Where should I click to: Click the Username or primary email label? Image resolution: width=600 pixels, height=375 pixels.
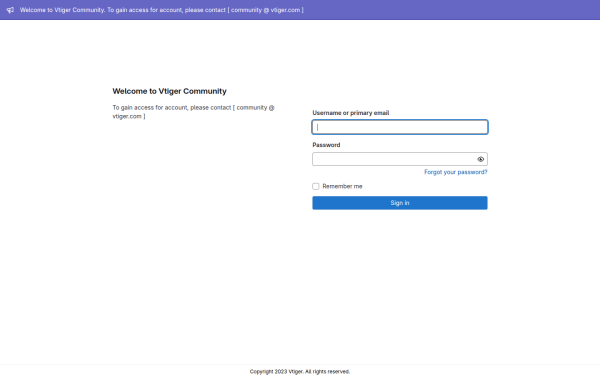351,113
